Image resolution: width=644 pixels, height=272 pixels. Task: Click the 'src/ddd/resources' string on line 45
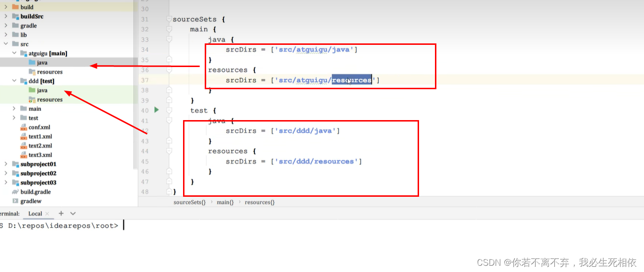pos(316,161)
